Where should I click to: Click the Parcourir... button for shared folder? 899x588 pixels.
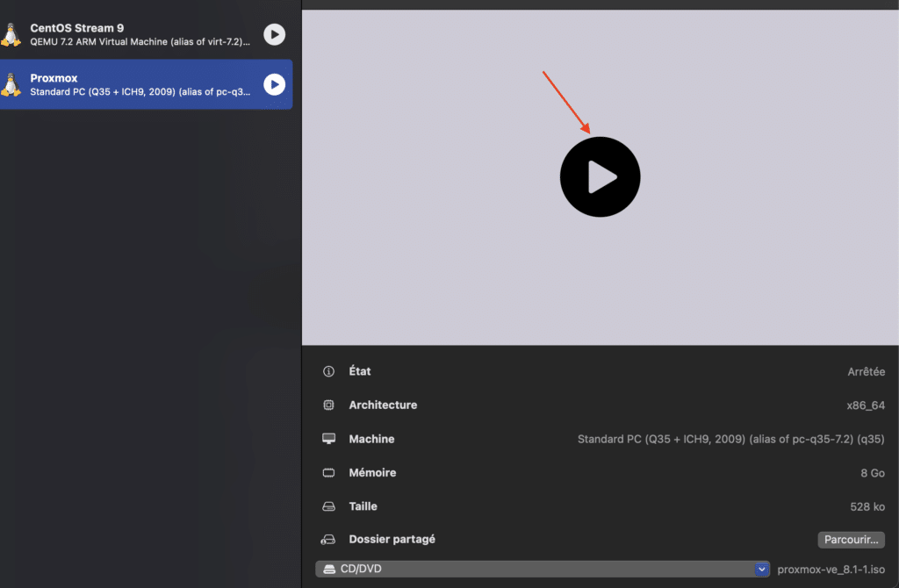point(851,539)
